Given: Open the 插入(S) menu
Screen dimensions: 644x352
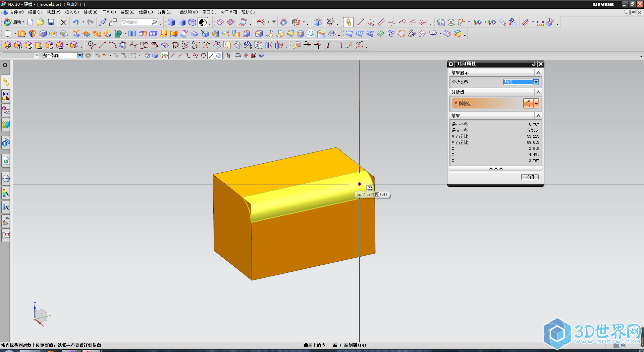Looking at the screenshot, I should pos(72,12).
